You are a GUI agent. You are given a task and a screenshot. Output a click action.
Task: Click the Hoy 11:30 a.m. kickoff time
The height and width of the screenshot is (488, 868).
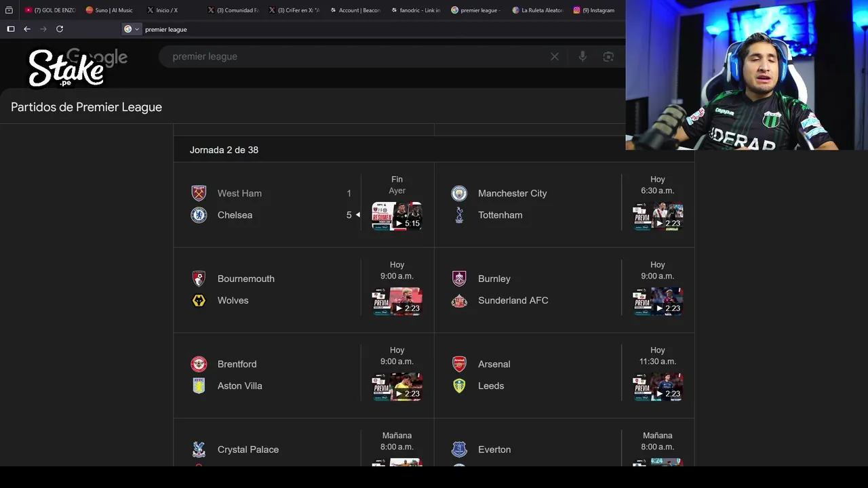(658, 356)
